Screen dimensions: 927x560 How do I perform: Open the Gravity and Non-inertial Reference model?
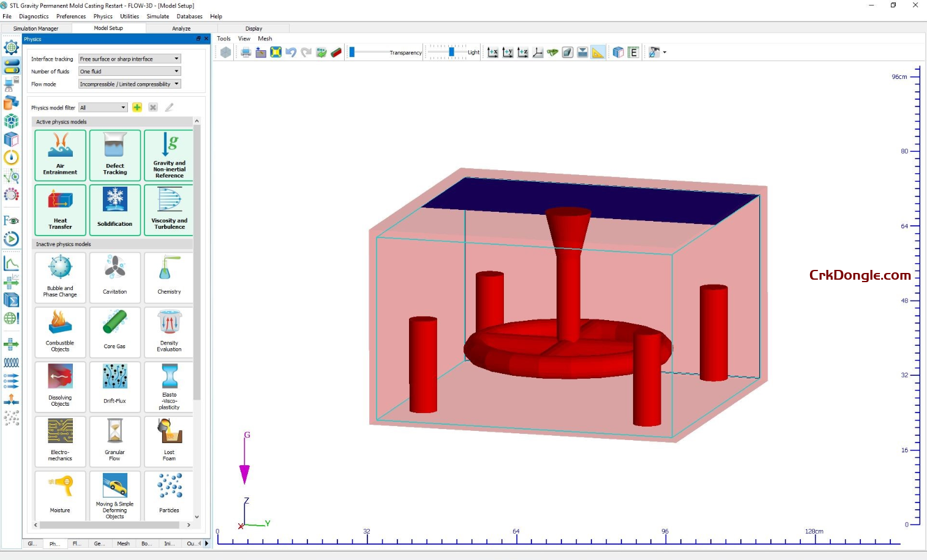(x=168, y=155)
